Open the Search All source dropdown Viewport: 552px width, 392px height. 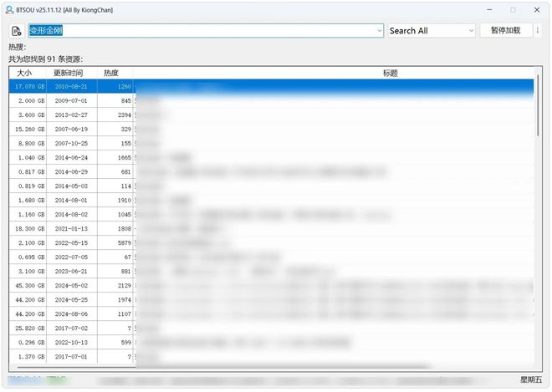[x=431, y=31]
